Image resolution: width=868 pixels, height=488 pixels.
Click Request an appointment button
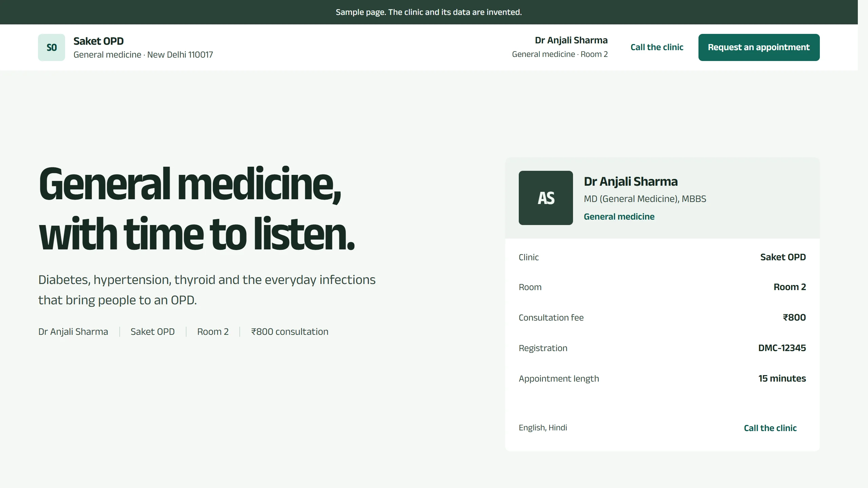click(759, 47)
